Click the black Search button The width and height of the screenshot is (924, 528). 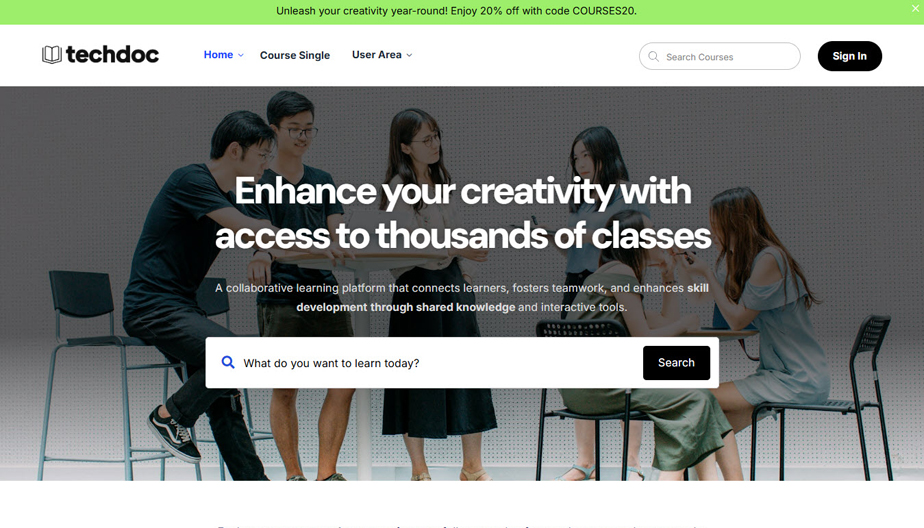click(676, 363)
